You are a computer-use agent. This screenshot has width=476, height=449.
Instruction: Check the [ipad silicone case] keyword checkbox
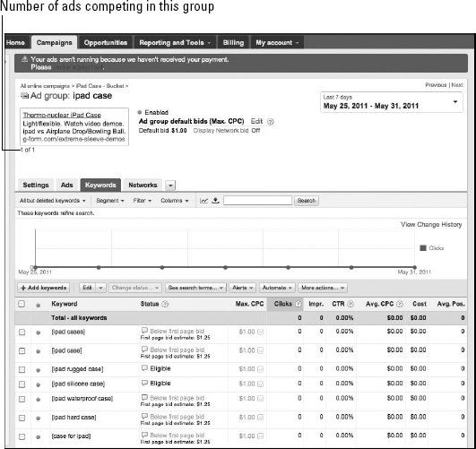[22, 384]
